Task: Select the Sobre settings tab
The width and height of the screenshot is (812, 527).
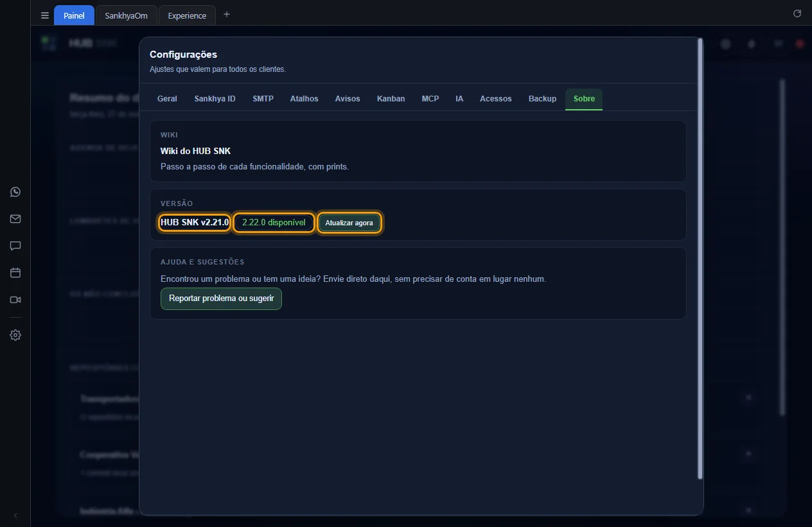Action: pyautogui.click(x=584, y=99)
